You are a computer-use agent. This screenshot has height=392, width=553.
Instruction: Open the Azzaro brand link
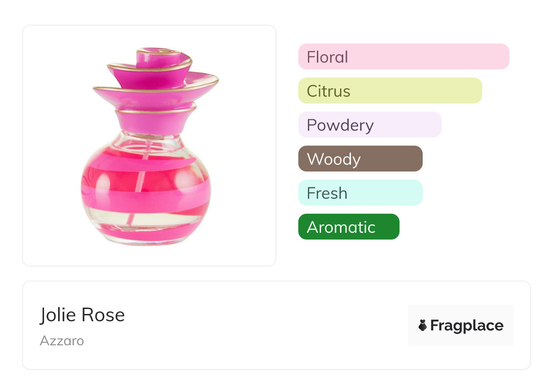[x=62, y=341]
